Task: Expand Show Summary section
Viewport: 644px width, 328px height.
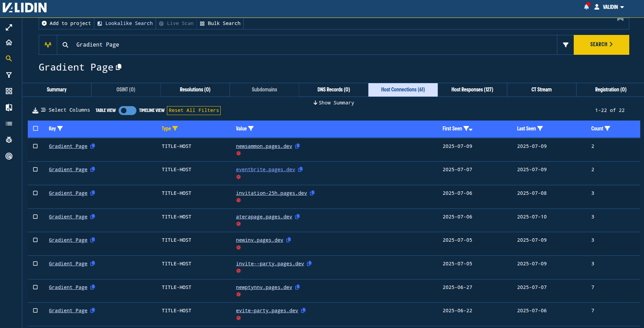Action: pyautogui.click(x=333, y=103)
